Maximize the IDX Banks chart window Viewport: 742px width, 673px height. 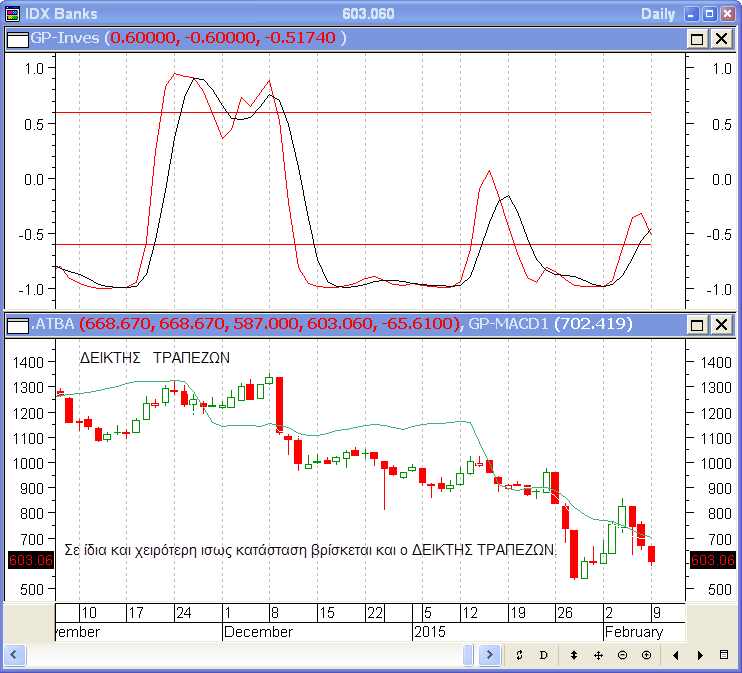709,14
